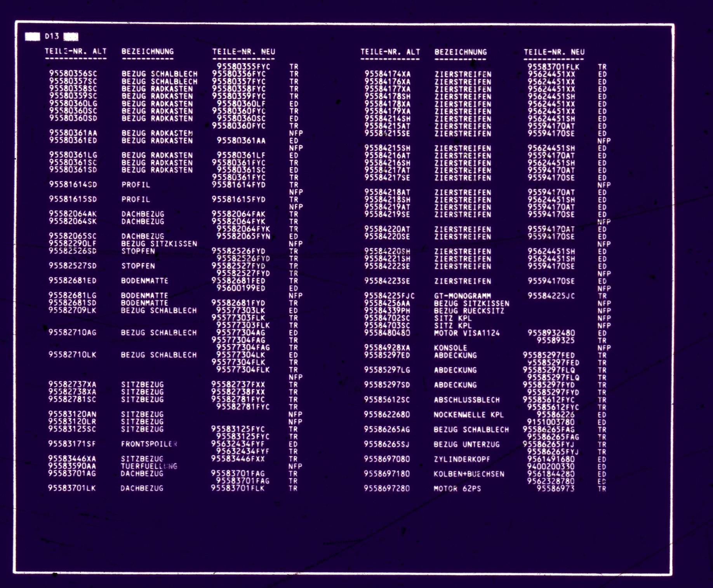Select new part number 95582065FYN
Screen dimensions: 713x588
[243, 236]
